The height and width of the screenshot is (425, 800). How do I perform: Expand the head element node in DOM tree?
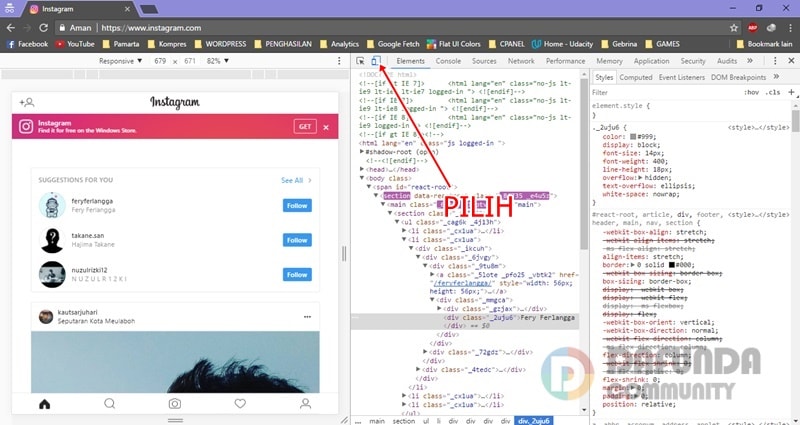click(363, 170)
